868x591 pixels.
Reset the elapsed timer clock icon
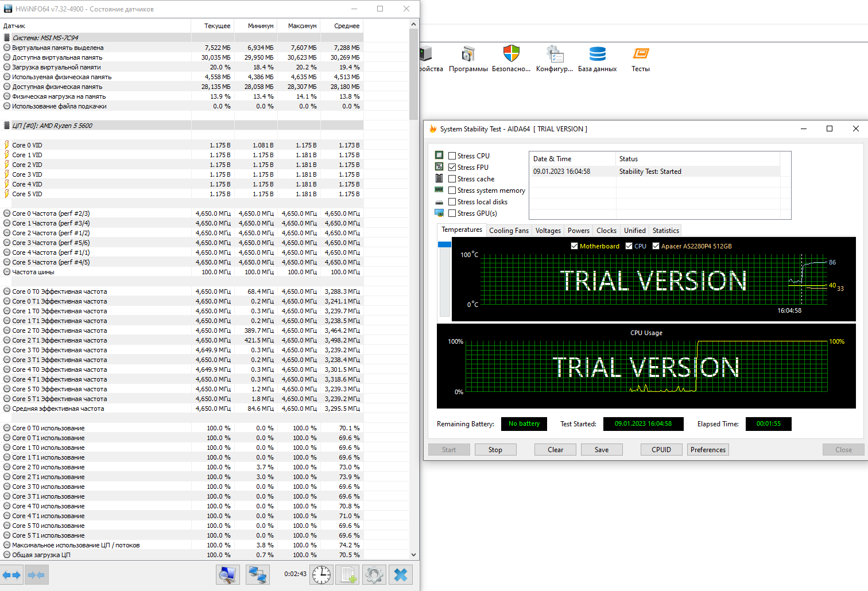(321, 575)
